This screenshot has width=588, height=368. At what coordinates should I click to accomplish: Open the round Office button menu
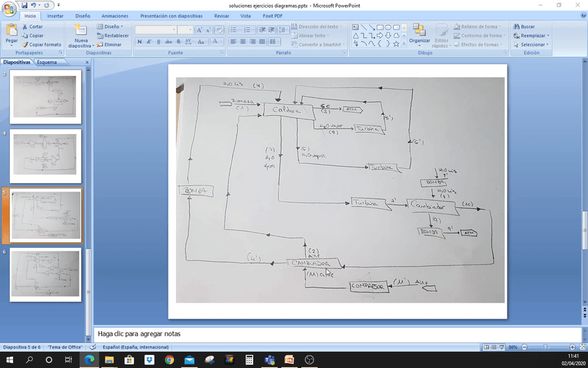(8, 8)
